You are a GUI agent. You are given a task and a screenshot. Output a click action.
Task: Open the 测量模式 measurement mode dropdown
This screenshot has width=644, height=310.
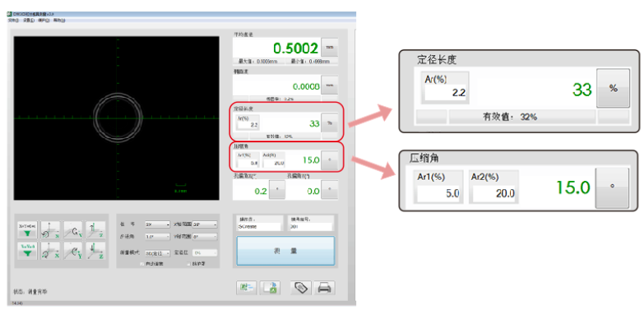pyautogui.click(x=157, y=253)
